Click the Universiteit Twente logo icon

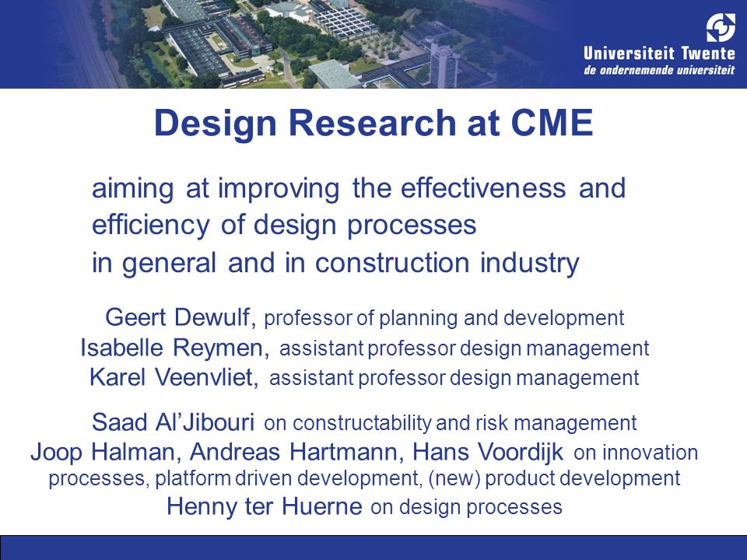721,27
